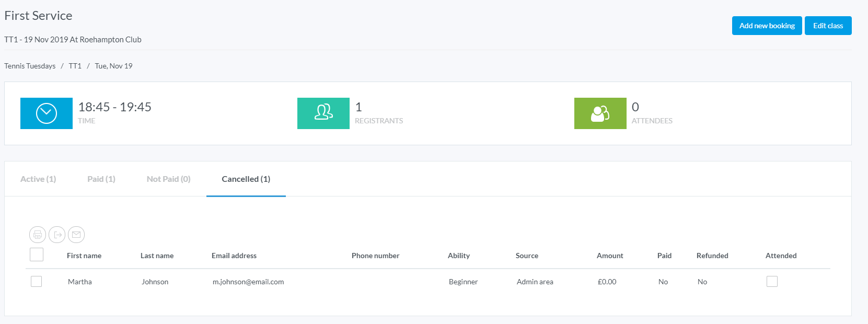Click the Amount column header

(x=610, y=256)
